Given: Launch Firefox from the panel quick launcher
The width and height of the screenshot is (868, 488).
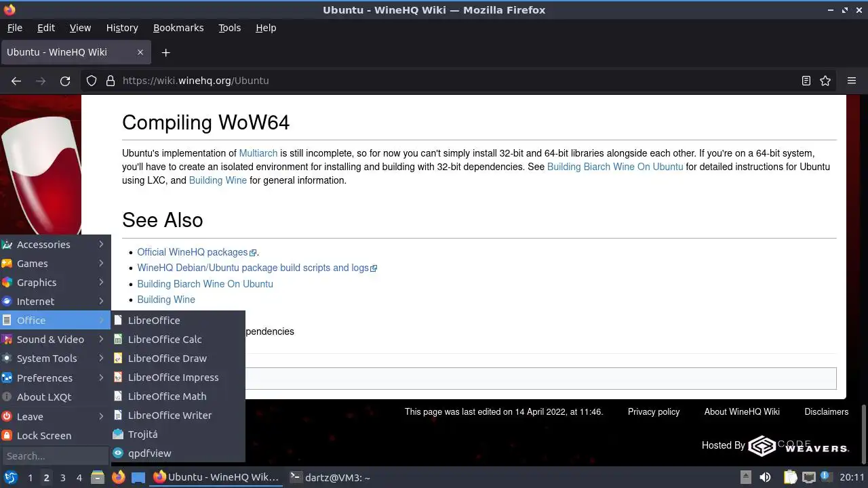Looking at the screenshot, I should (118, 477).
